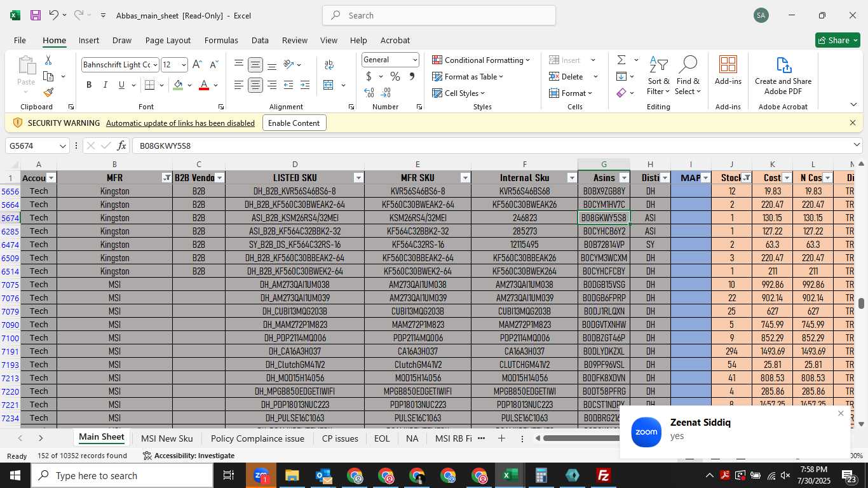Expand Conditional Formatting menu

click(481, 60)
